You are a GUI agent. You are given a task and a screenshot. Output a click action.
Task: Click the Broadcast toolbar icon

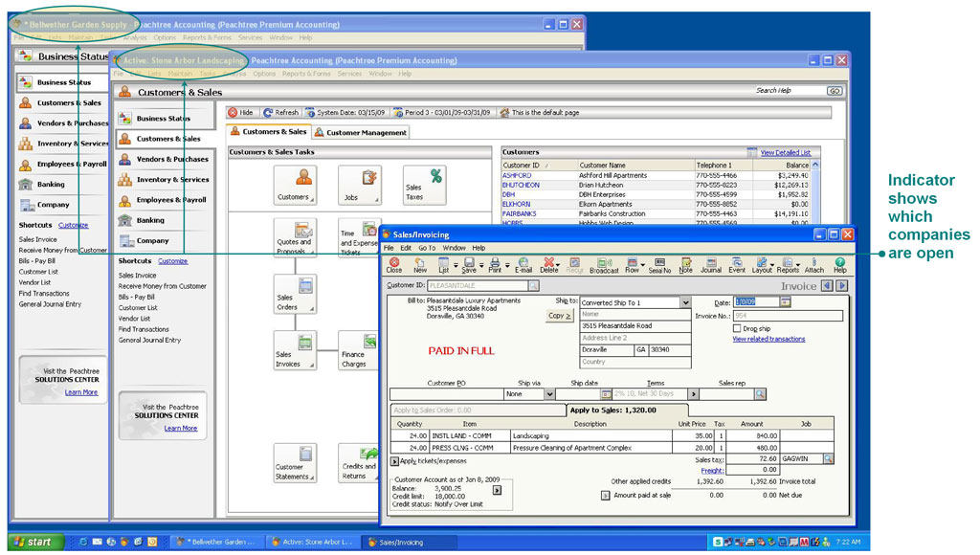click(604, 265)
